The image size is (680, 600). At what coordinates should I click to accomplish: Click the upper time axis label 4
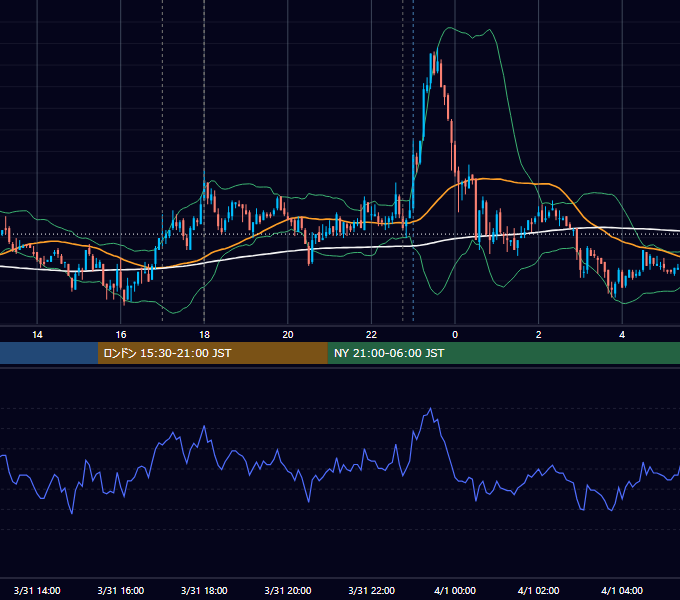(x=622, y=335)
